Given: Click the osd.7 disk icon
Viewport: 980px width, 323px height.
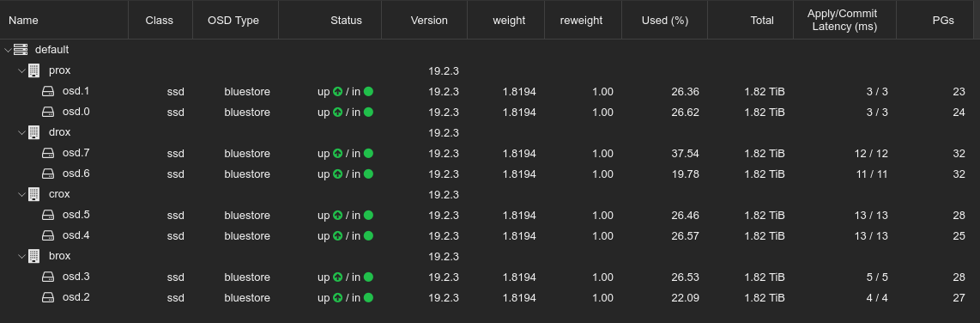Looking at the screenshot, I should pos(48,154).
